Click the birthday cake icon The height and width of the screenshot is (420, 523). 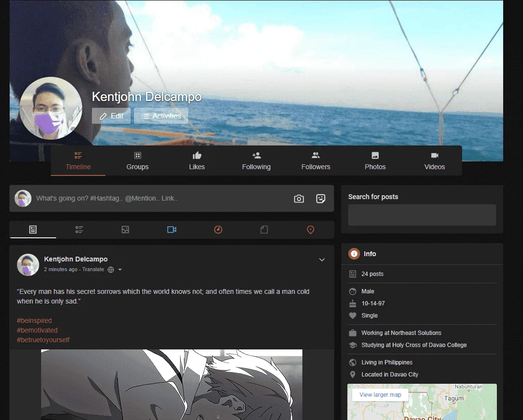tap(353, 304)
